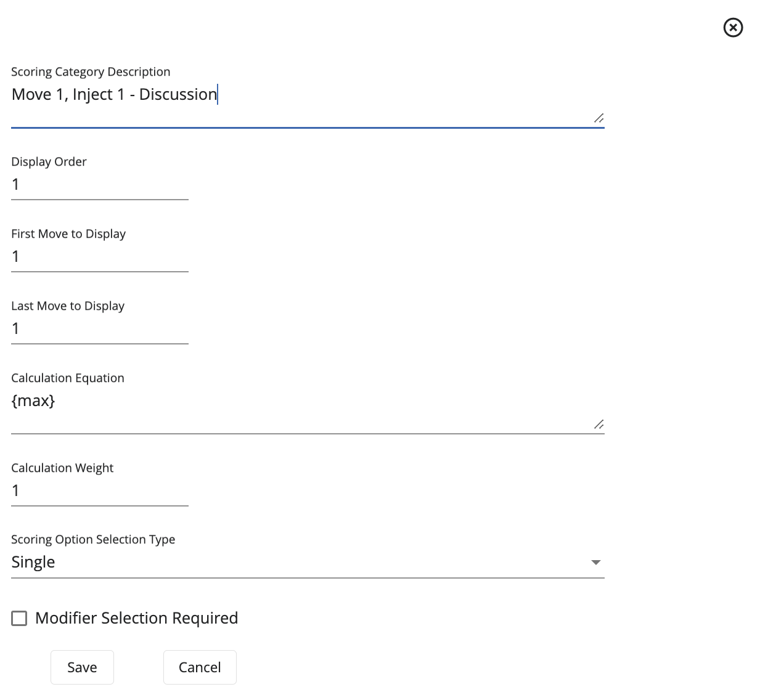Screen dimensions: 768x700
Task: Click the Last Move to Display input
Action: [x=99, y=328]
